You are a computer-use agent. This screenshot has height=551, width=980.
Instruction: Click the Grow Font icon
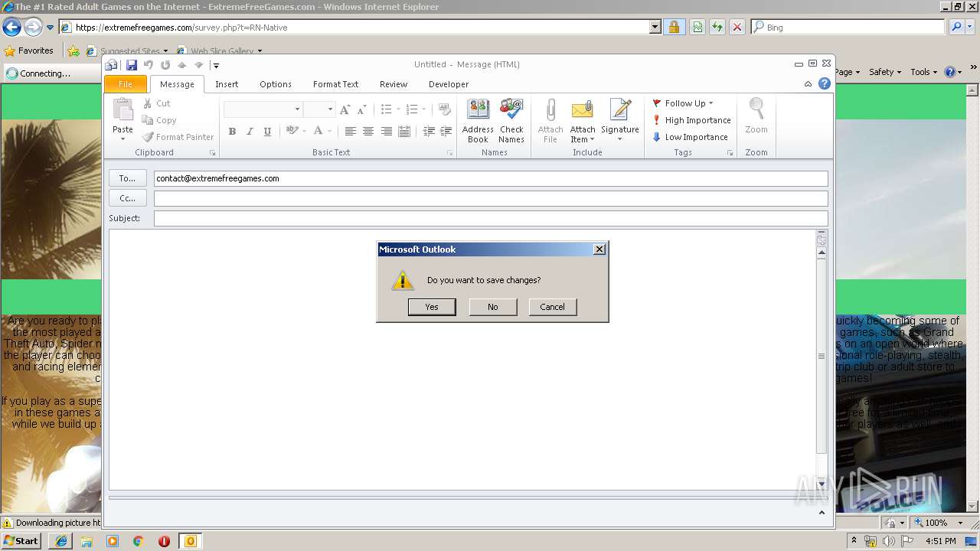coord(345,109)
